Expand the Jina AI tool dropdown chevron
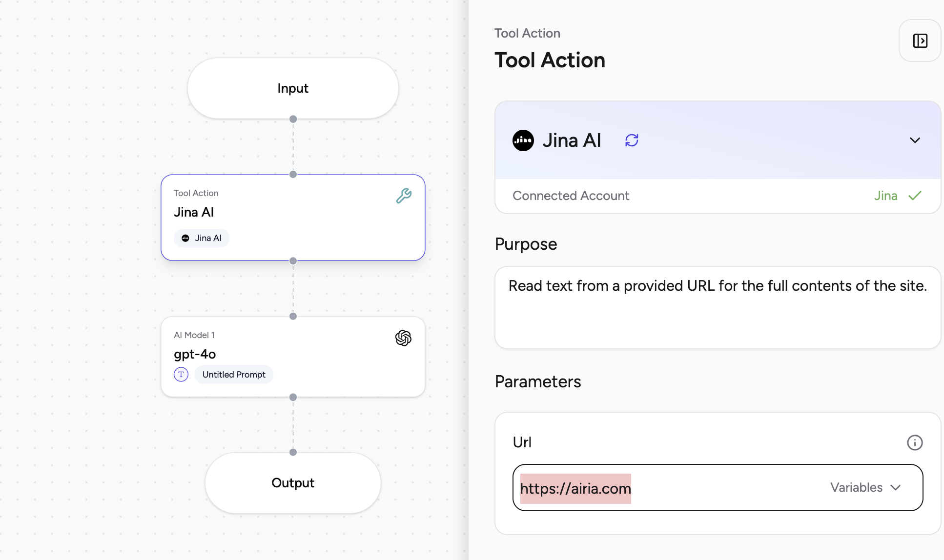 point(915,140)
